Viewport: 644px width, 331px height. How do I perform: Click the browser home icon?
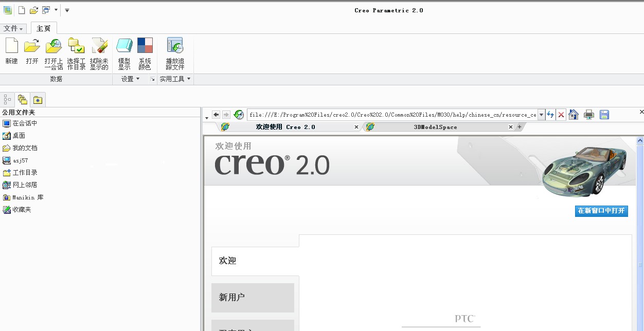574,115
